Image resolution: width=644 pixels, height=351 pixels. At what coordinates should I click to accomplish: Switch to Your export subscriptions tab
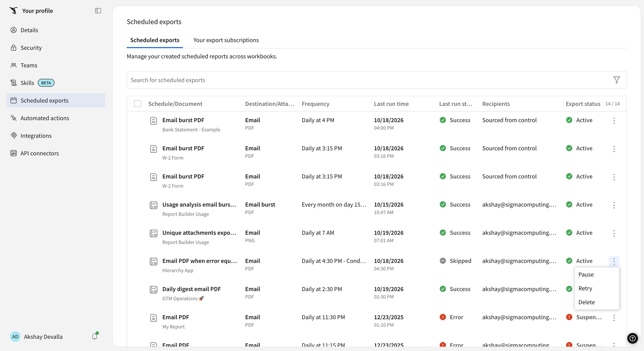(x=226, y=40)
